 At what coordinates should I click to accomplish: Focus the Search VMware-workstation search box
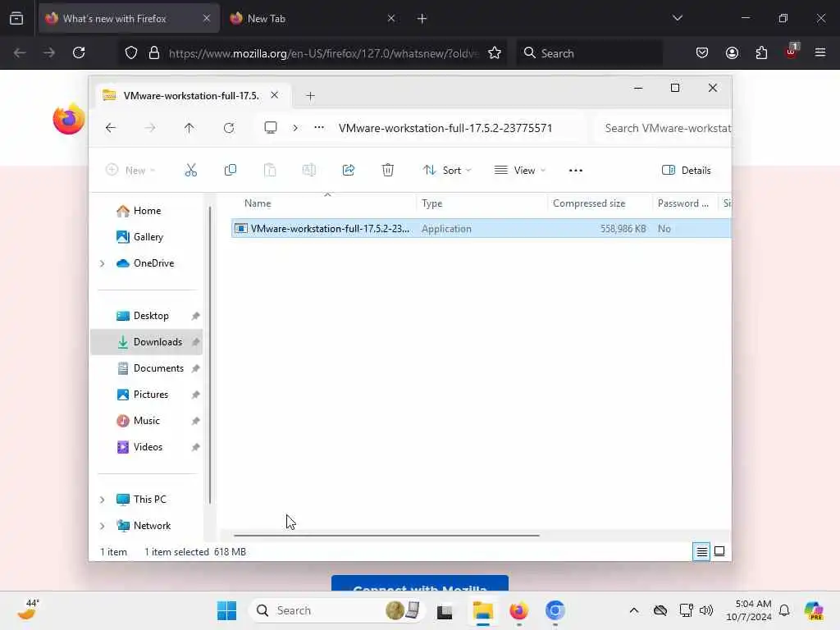[664, 128]
